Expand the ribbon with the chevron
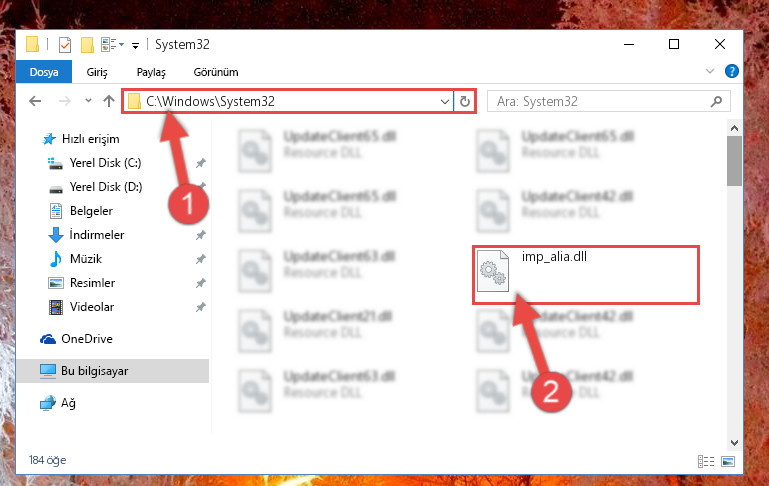 pos(710,72)
